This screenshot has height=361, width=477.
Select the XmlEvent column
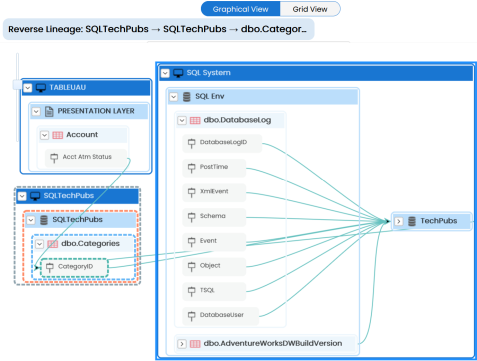(214, 193)
